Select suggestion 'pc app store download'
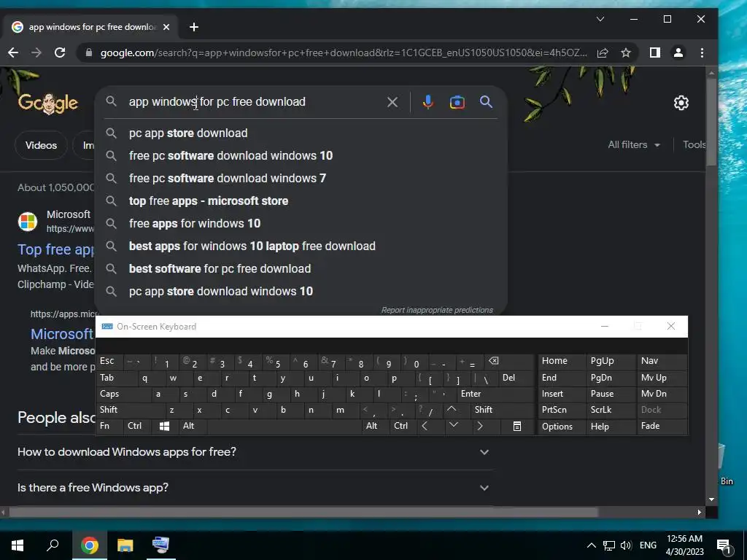The image size is (747, 560). [x=301, y=133]
